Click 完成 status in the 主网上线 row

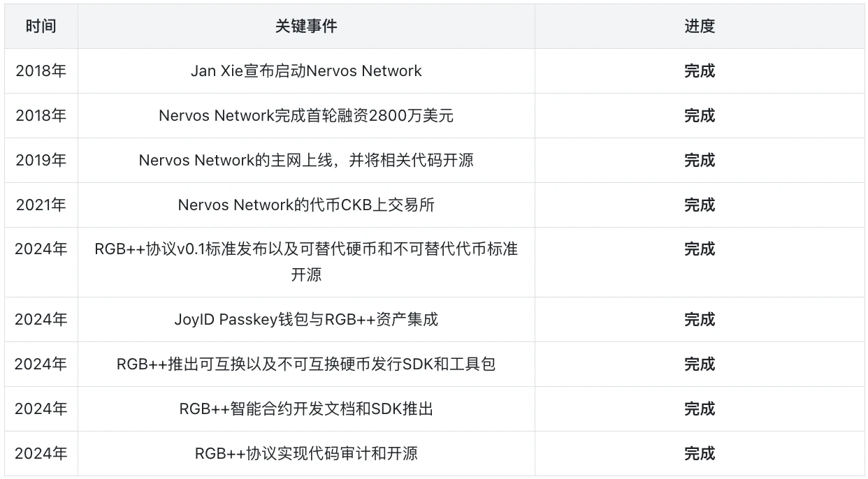click(x=700, y=161)
